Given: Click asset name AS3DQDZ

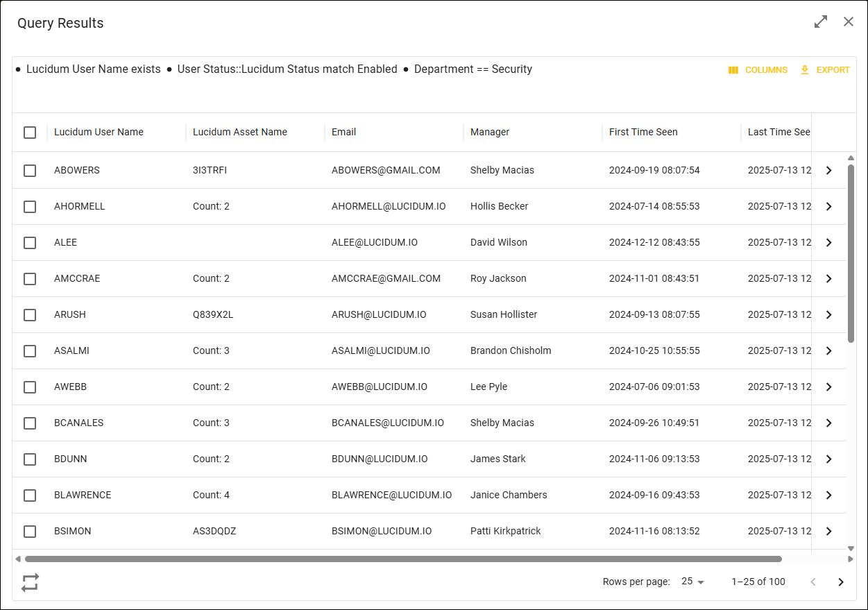Looking at the screenshot, I should pyautogui.click(x=214, y=531).
